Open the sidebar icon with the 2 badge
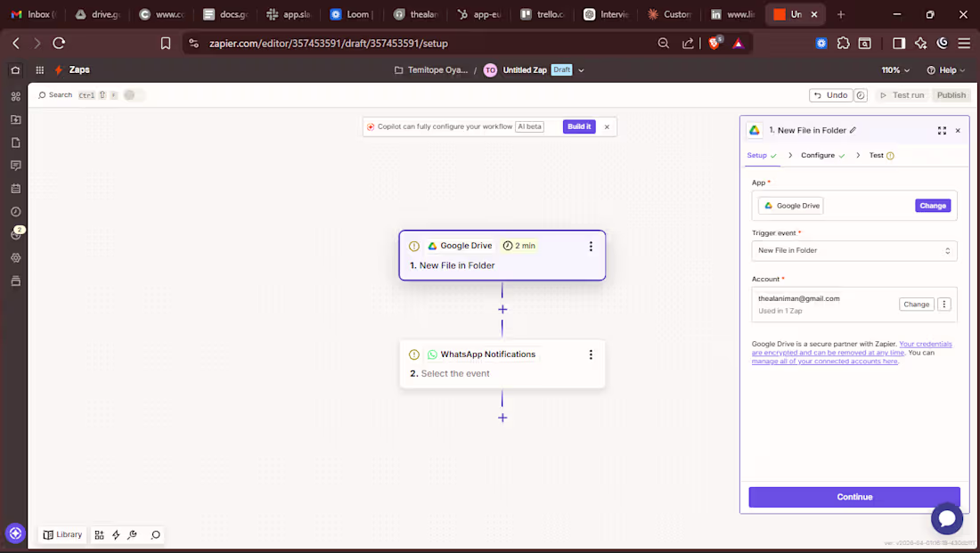 click(x=16, y=233)
